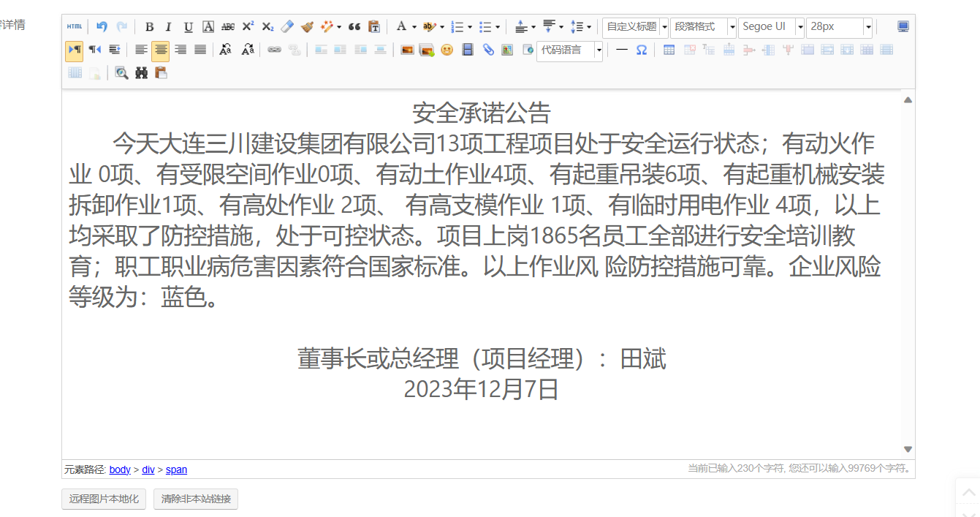Image resolution: width=980 pixels, height=517 pixels.
Task: Insert a hyperlink
Action: pyautogui.click(x=274, y=50)
